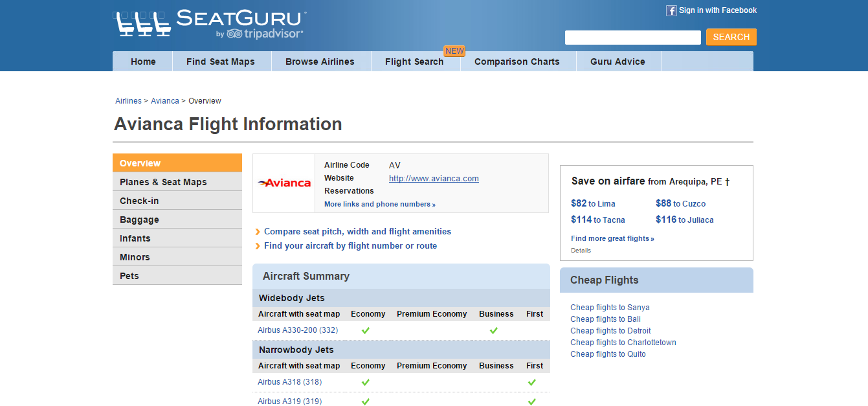Click Avianca in the breadcrumb
The height and width of the screenshot is (406, 868).
[165, 101]
